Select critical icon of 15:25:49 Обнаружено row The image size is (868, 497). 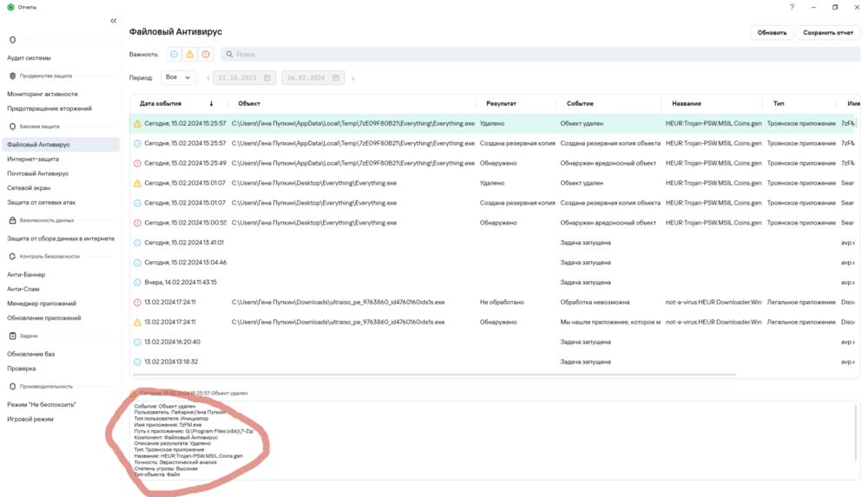pos(137,163)
